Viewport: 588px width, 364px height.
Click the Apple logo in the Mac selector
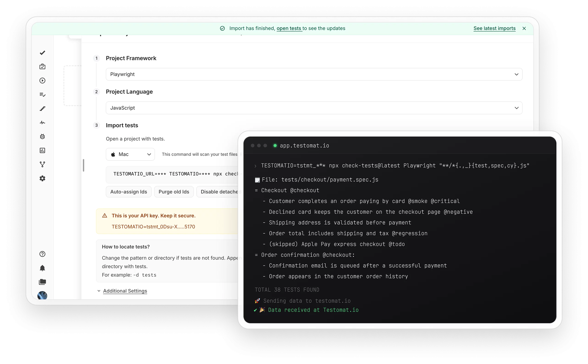pyautogui.click(x=113, y=154)
